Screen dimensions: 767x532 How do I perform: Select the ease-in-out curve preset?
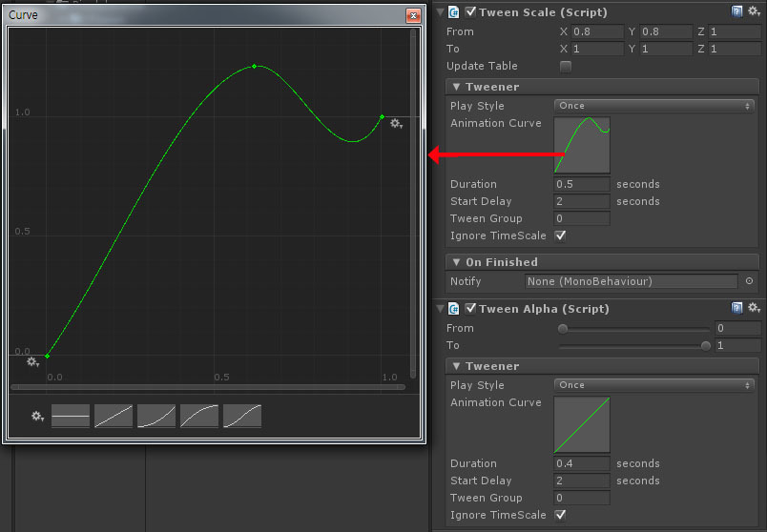[242, 416]
